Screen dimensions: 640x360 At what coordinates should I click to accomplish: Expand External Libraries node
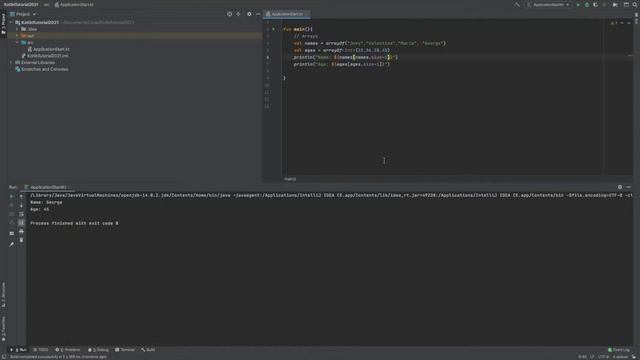tap(11, 62)
